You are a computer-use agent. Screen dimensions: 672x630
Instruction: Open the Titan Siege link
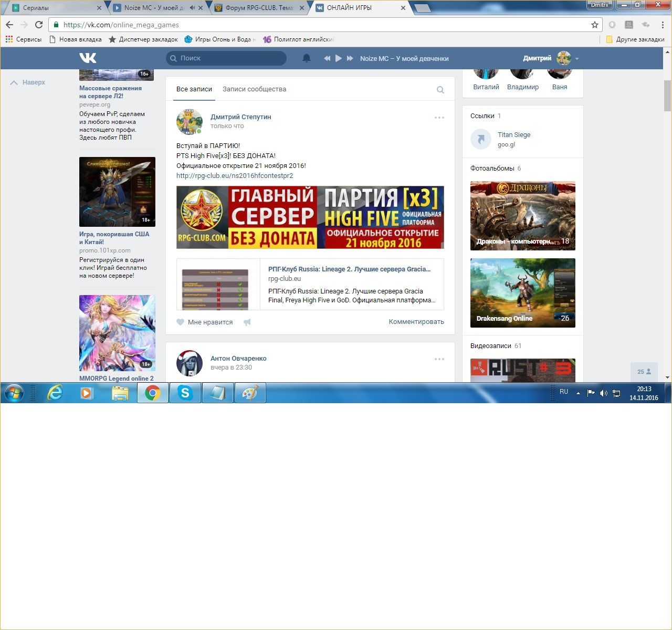pos(514,135)
